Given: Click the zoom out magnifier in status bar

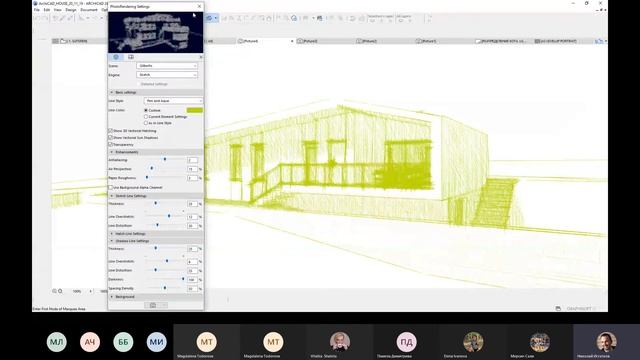Looking at the screenshot, I should [54, 291].
